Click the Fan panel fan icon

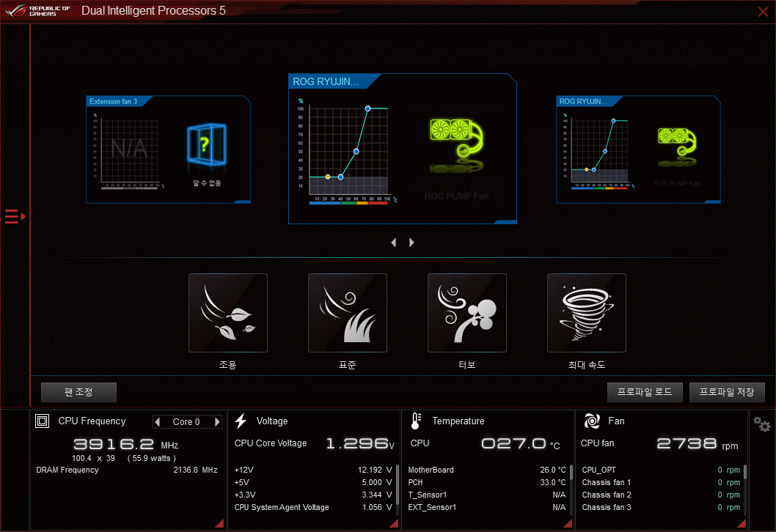pos(592,421)
